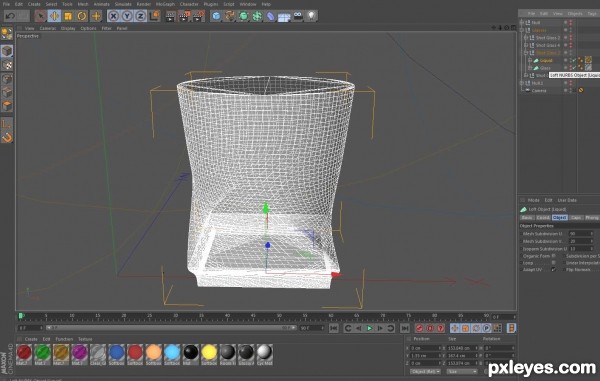Viewport: 600px width, 381px height.
Task: Toggle the X axis lock button
Action: [113, 16]
